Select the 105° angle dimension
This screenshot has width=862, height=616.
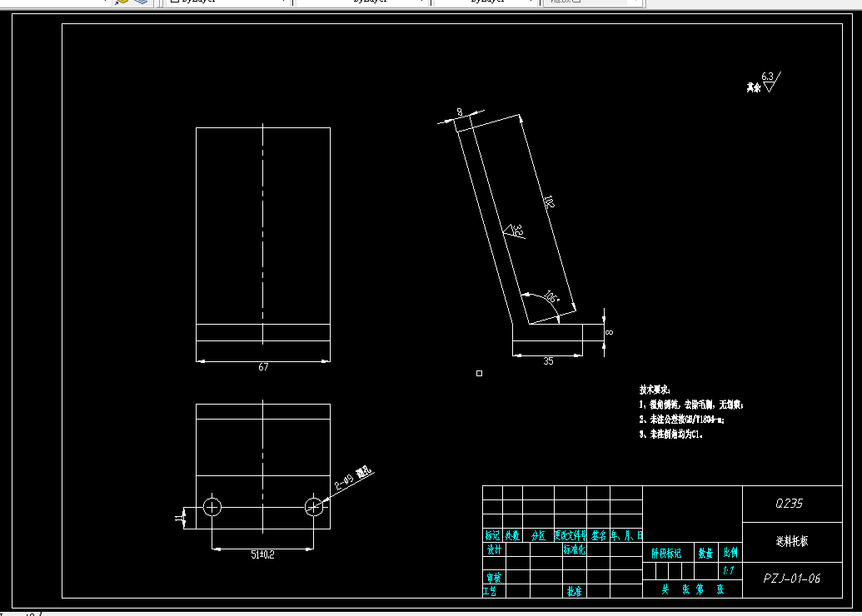[x=551, y=298]
